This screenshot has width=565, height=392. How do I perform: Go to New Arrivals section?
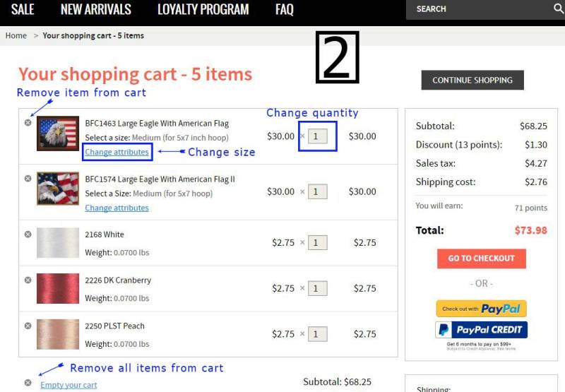[x=96, y=9]
